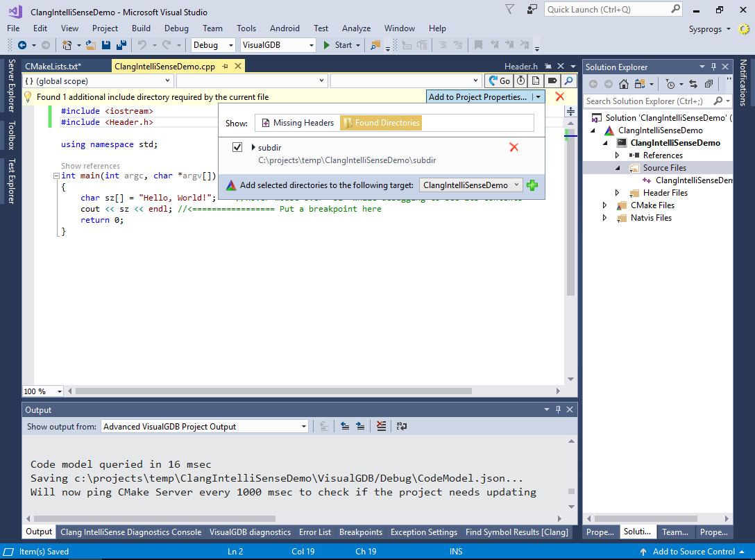Open the target dropdown showing ClangIntelliSenseDemo
Viewport: 755px width, 560px height.
click(x=471, y=185)
